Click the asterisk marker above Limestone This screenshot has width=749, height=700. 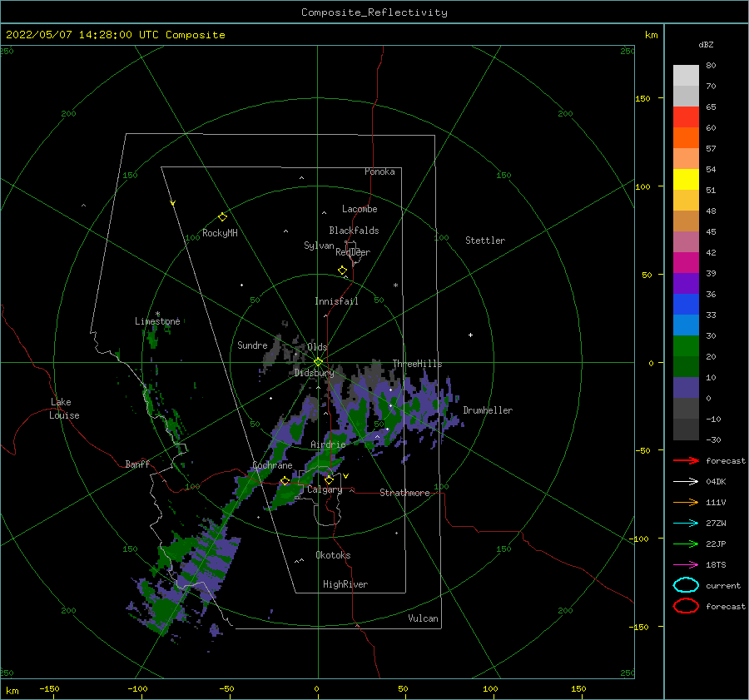pyautogui.click(x=157, y=314)
